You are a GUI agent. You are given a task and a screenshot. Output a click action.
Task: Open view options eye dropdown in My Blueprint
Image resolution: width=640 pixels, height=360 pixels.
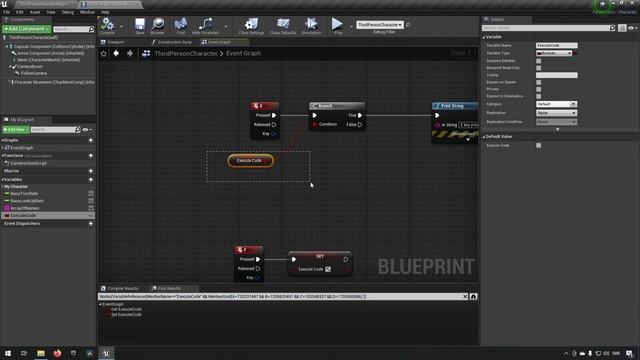tap(87, 130)
